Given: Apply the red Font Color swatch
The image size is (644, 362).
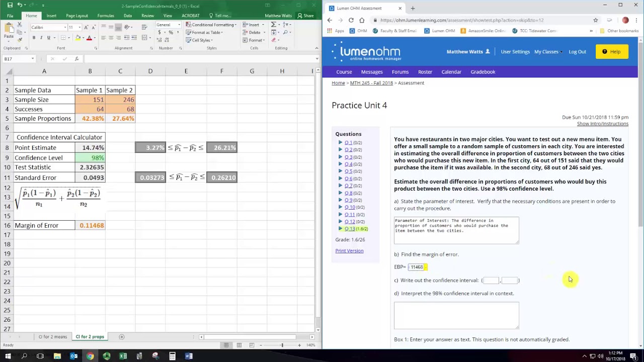Looking at the screenshot, I should [x=89, y=38].
